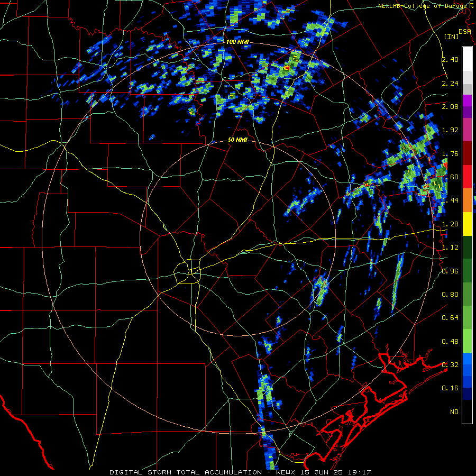Pick the pink swatch in the color scale
476x476 pixels.
pyautogui.click(x=467, y=130)
